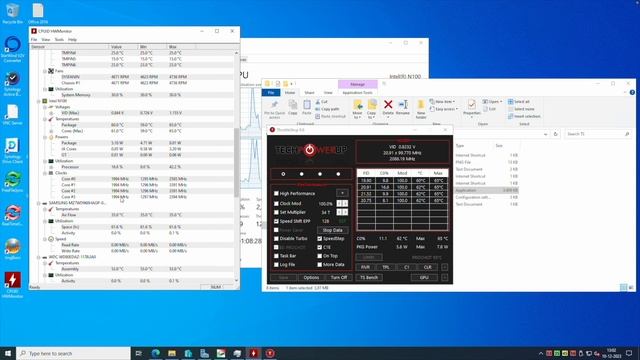
Task: Open the Windows Start menu
Action: (x=8, y=353)
